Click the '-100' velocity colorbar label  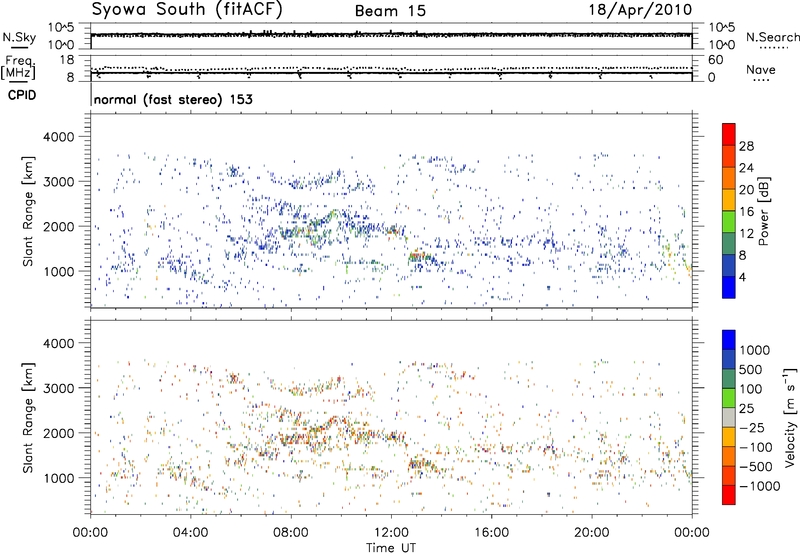pyautogui.click(x=755, y=447)
